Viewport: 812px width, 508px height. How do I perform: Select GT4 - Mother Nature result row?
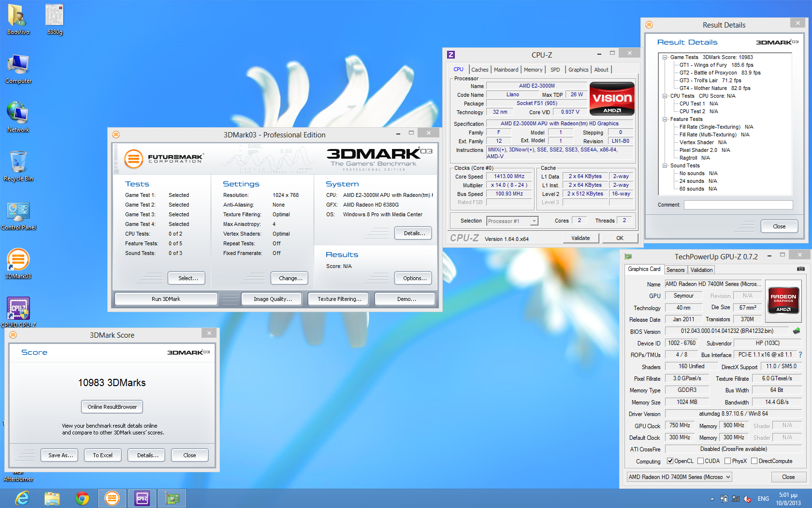(x=715, y=88)
